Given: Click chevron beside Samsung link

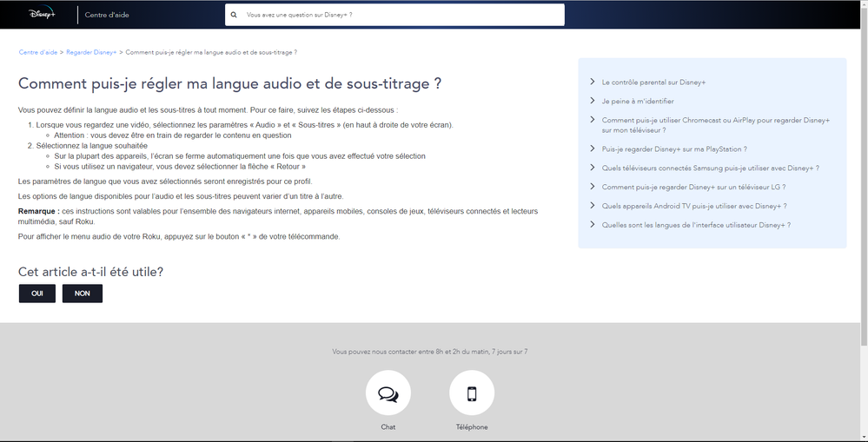Looking at the screenshot, I should point(592,168).
